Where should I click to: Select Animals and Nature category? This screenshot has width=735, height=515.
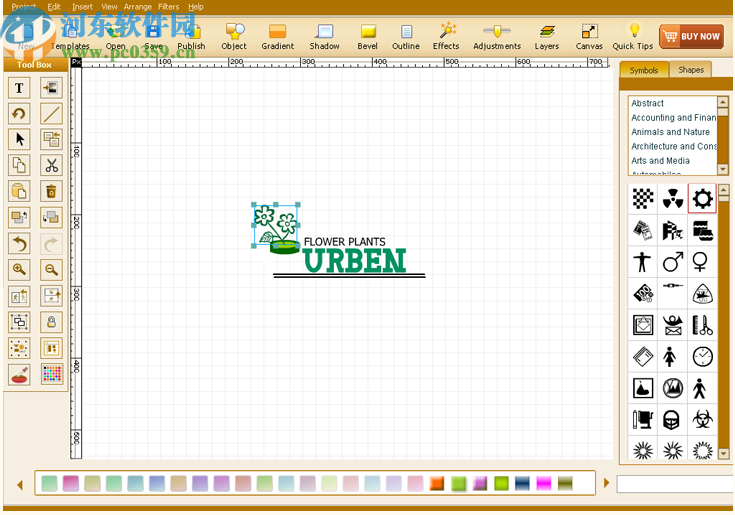point(670,132)
